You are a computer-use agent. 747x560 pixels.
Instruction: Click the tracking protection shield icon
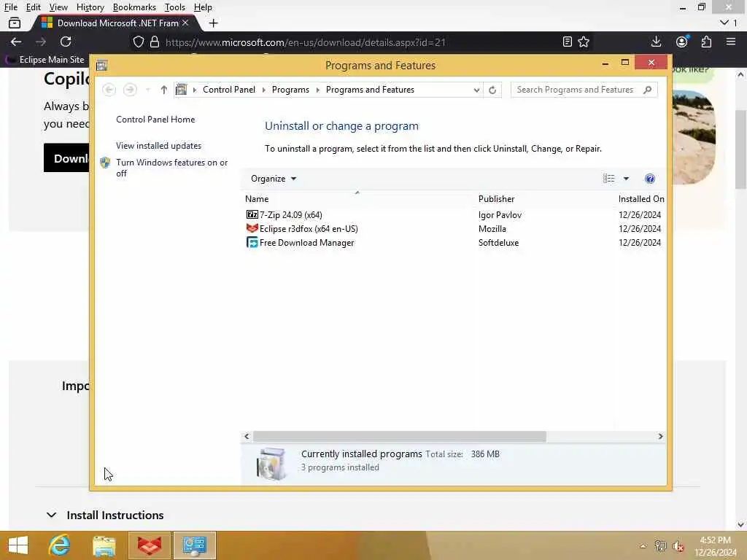[138, 42]
